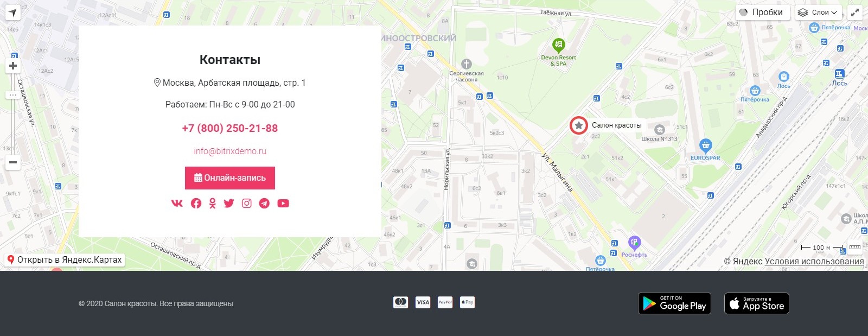Click the geolocation arrow icon on map
The height and width of the screenshot is (336, 868).
12,12
